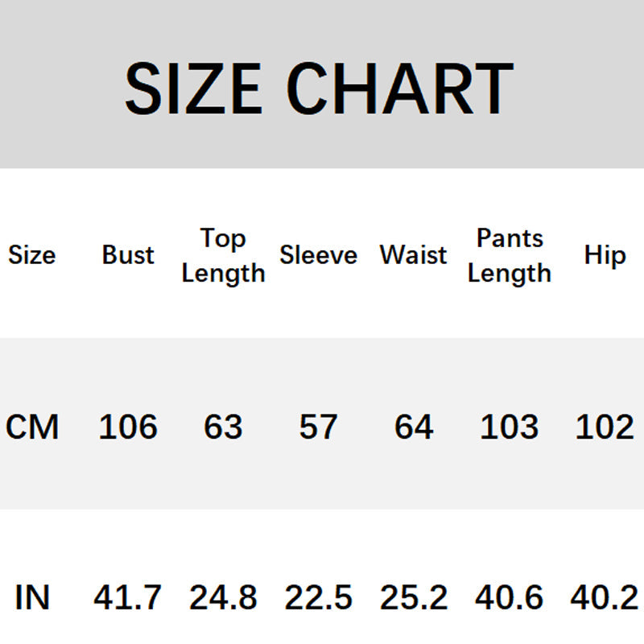The width and height of the screenshot is (644, 644).
Task: Click the CM row label
Action: (x=32, y=427)
